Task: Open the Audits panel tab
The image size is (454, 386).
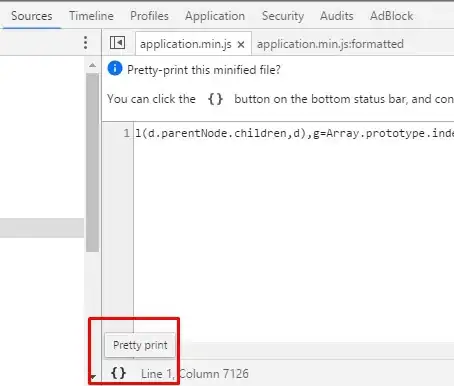Action: click(x=337, y=16)
